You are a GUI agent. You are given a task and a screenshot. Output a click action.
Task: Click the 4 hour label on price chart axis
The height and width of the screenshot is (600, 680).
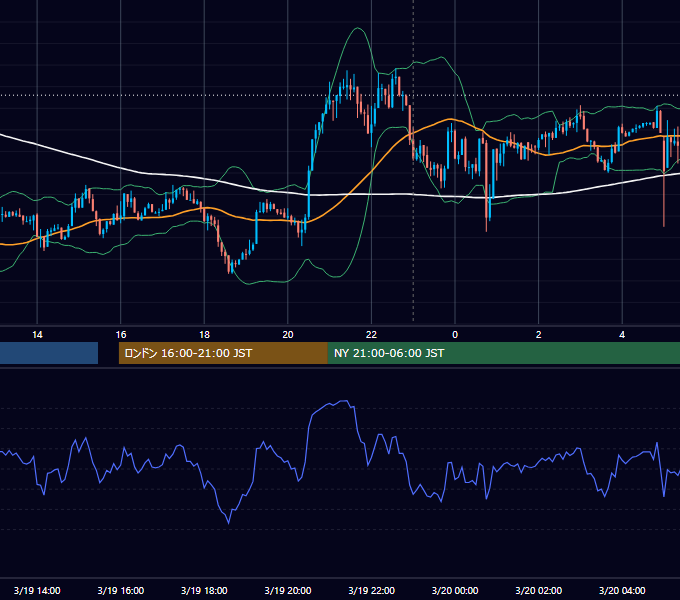[622, 335]
